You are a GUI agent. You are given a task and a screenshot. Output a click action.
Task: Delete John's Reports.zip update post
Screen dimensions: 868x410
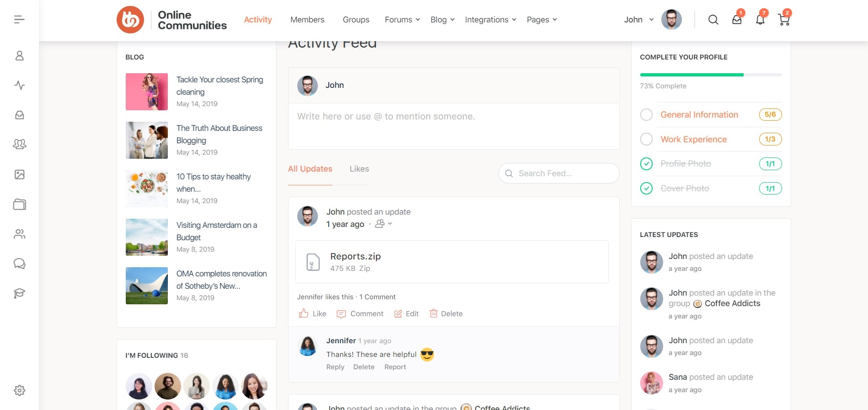pos(446,314)
